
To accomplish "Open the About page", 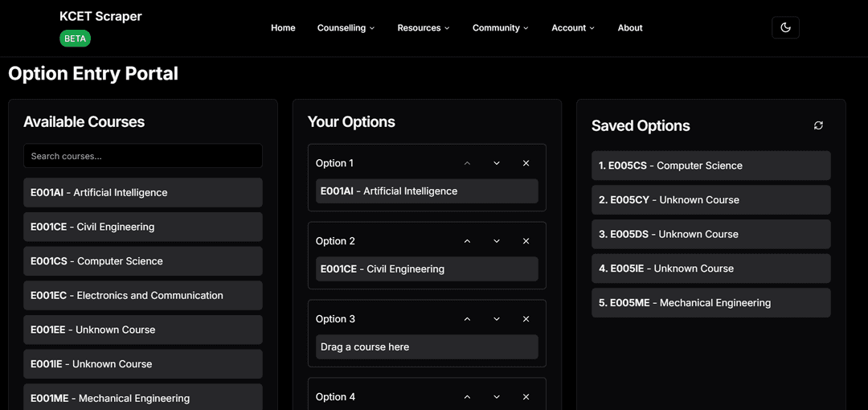I will pos(630,28).
